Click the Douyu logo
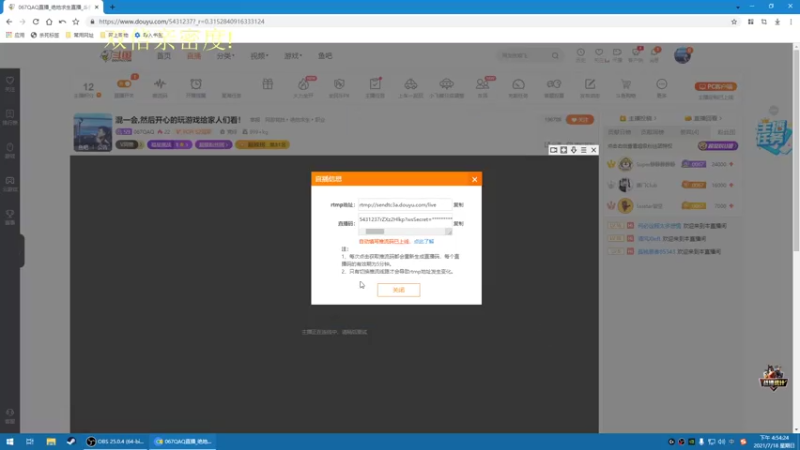This screenshot has width=800, height=450. coord(117,55)
